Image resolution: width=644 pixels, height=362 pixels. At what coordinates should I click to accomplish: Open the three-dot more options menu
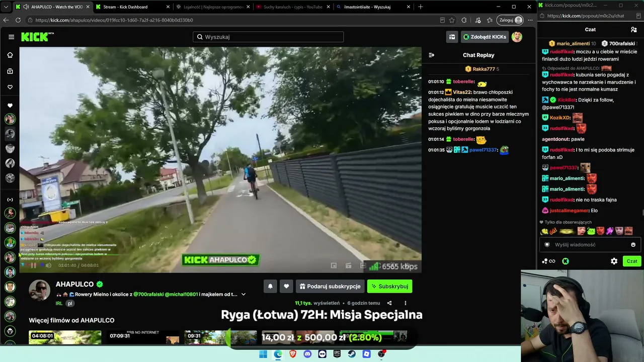coord(405,303)
